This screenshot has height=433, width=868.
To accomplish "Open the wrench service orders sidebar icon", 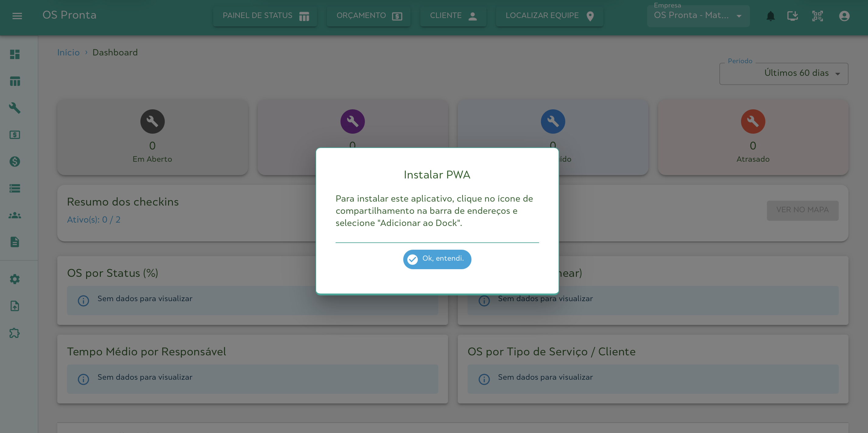I will pyautogui.click(x=15, y=108).
